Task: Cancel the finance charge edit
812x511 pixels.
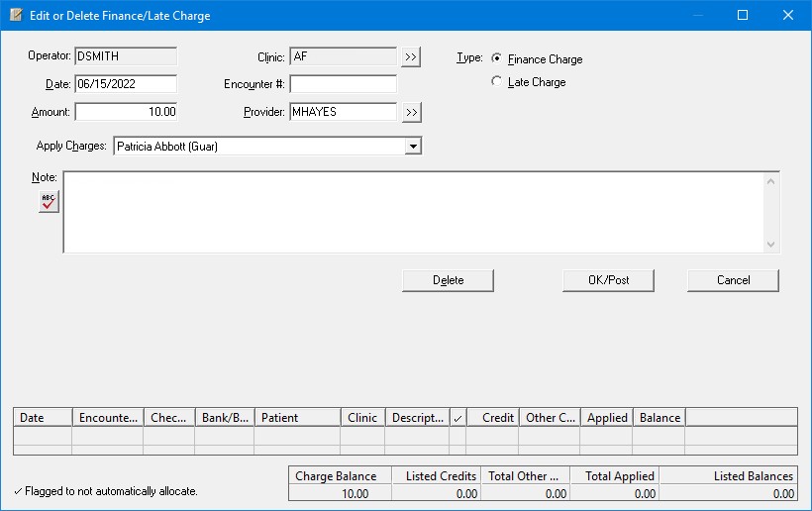Action: coord(733,280)
